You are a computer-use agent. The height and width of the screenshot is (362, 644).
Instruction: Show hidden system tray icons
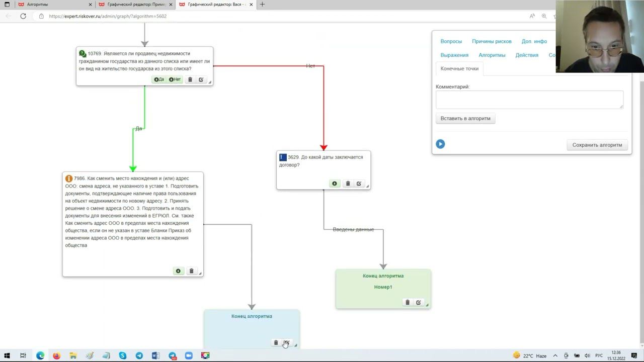[555, 355]
